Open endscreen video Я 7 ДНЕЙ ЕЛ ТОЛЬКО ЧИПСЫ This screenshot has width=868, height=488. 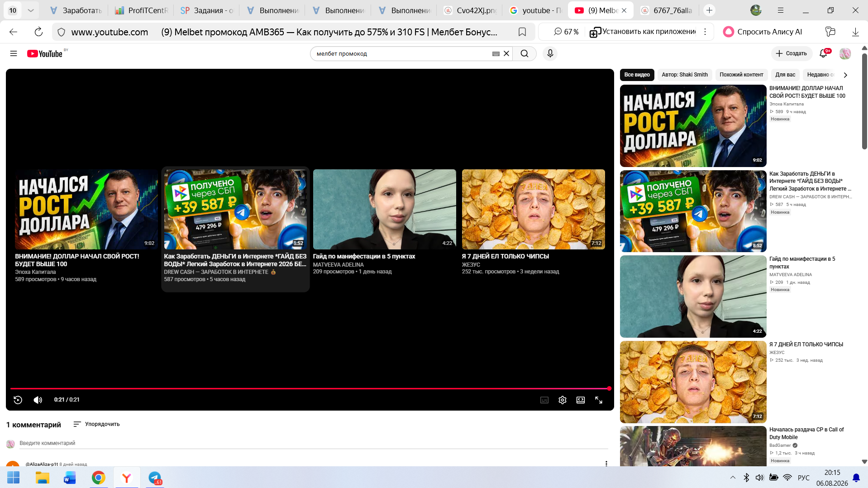pyautogui.click(x=534, y=222)
